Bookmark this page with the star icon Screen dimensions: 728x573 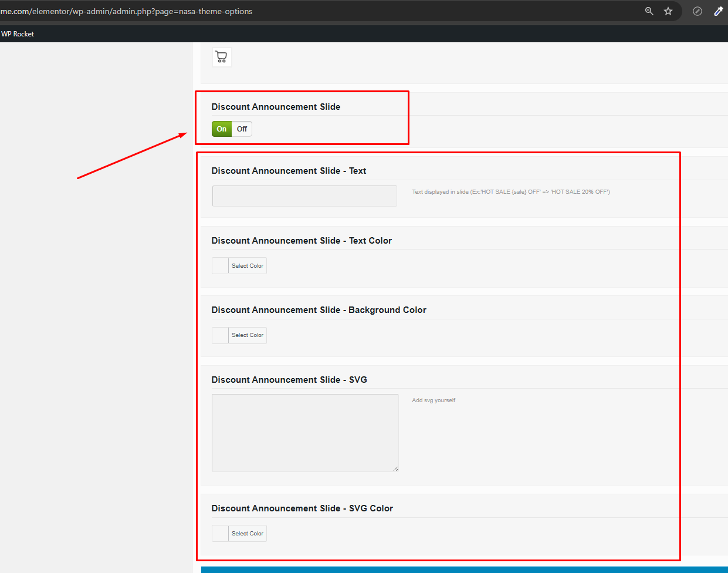pos(668,11)
